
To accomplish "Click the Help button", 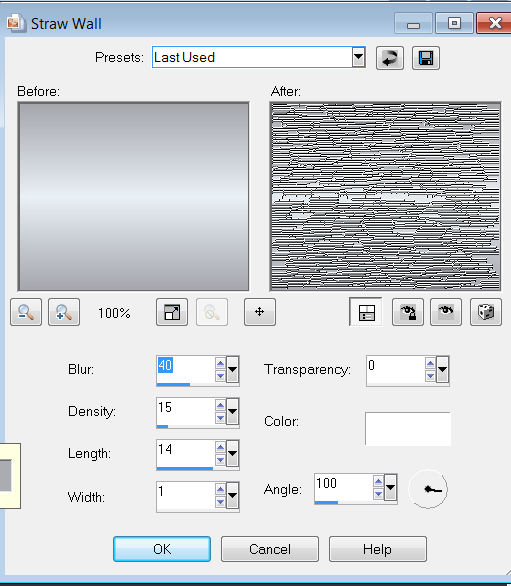I will click(x=378, y=549).
